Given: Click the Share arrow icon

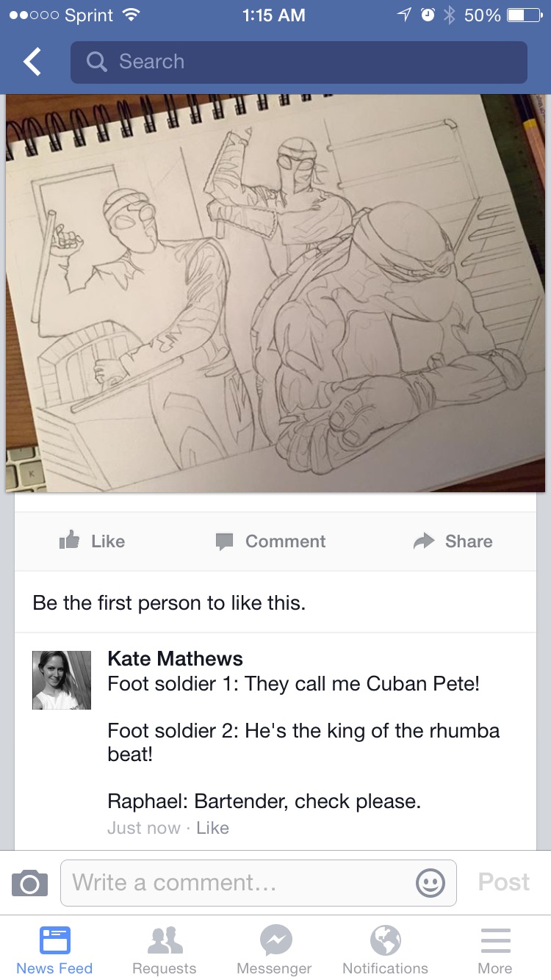Looking at the screenshot, I should [424, 541].
